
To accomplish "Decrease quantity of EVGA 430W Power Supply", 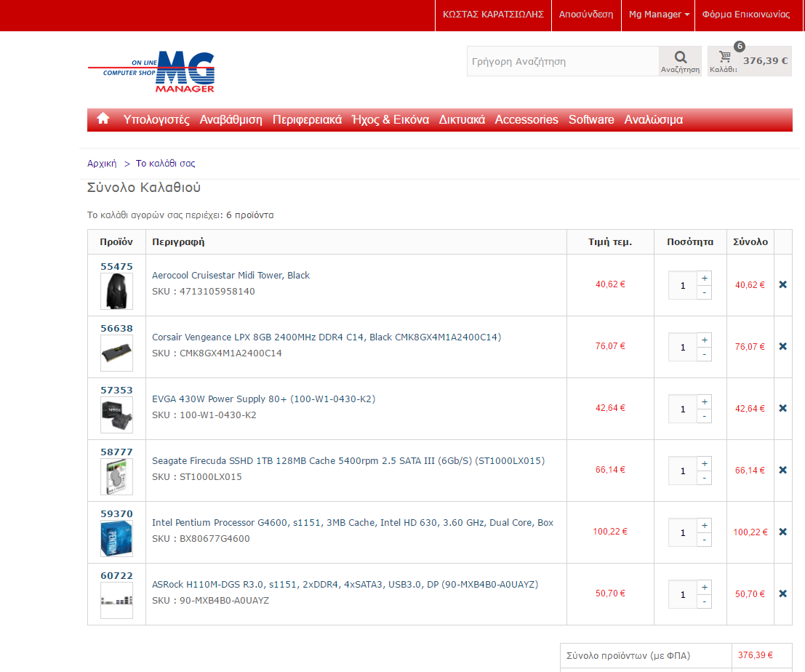I will click(x=705, y=416).
